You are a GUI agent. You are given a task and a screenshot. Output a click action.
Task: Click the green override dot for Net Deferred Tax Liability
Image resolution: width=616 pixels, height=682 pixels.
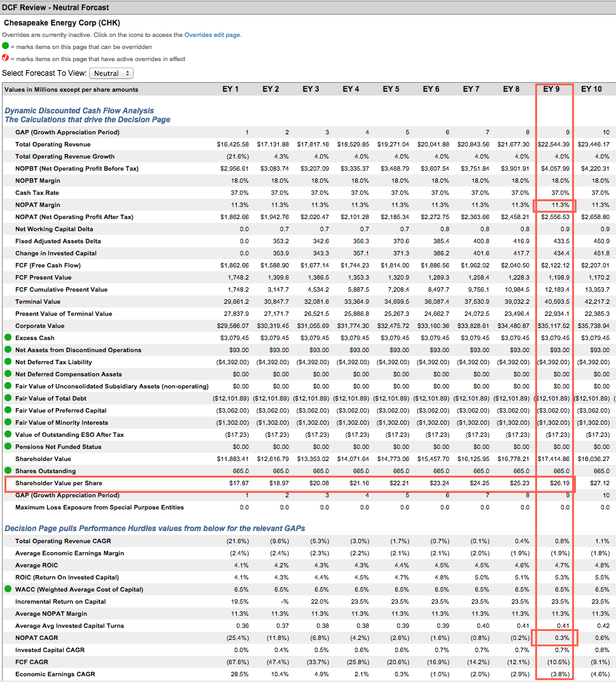8,362
